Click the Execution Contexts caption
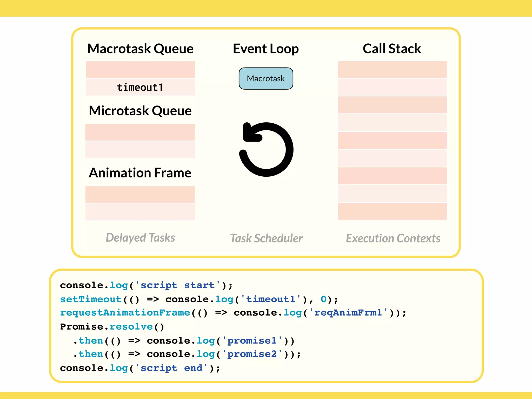 tap(393, 238)
